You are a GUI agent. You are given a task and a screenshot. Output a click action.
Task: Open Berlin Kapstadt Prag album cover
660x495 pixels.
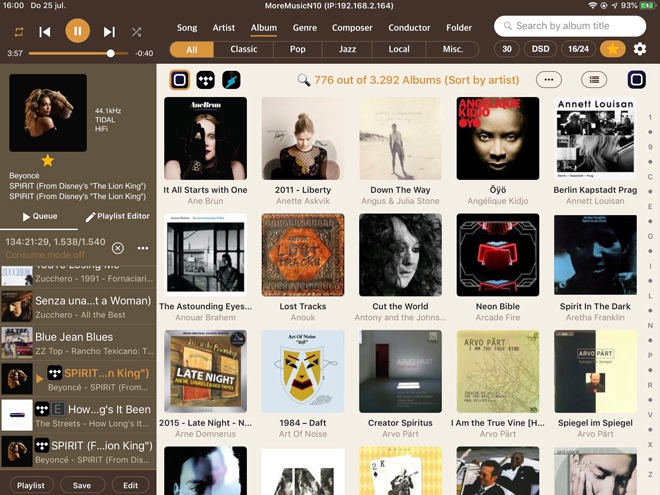click(x=595, y=138)
